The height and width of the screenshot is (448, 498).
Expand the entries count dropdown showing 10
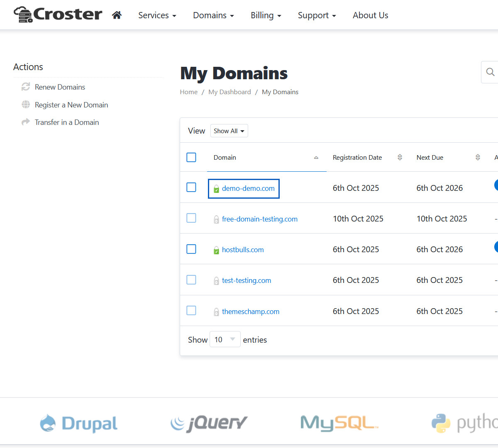click(225, 339)
